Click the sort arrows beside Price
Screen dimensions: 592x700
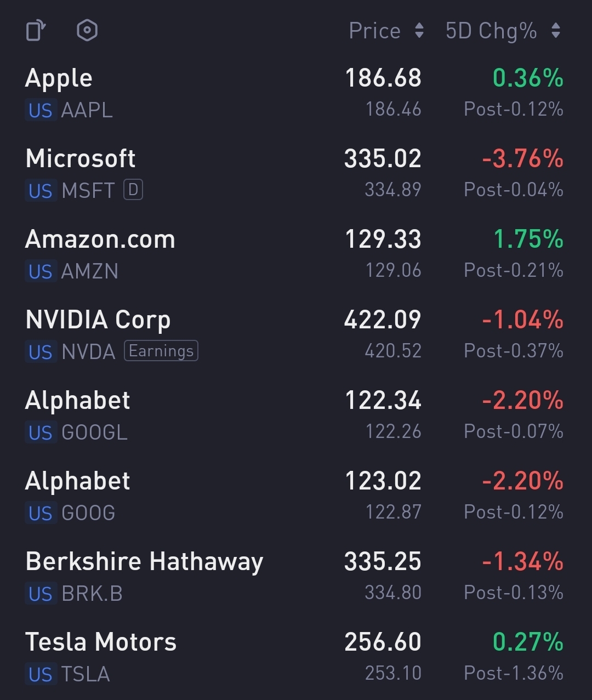coord(419,31)
